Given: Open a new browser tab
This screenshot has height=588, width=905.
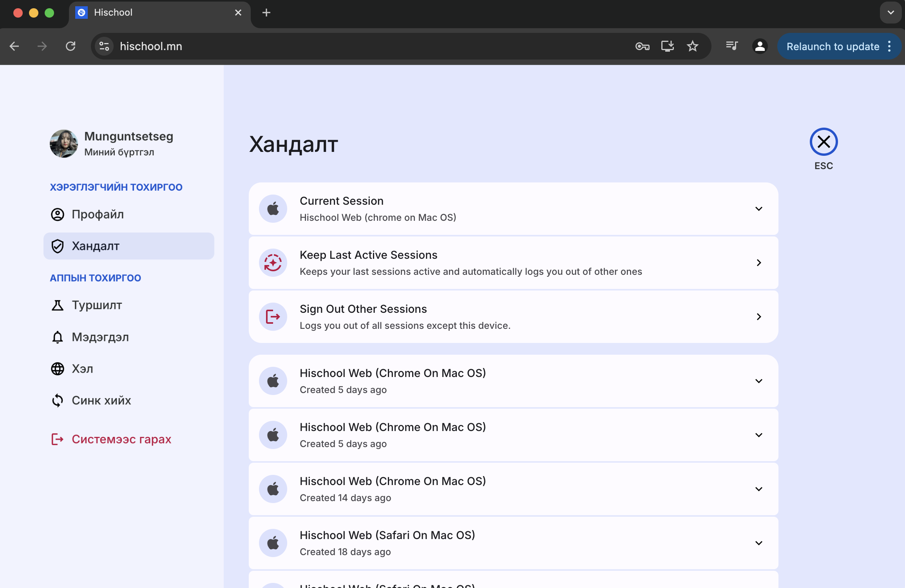Looking at the screenshot, I should (x=266, y=13).
